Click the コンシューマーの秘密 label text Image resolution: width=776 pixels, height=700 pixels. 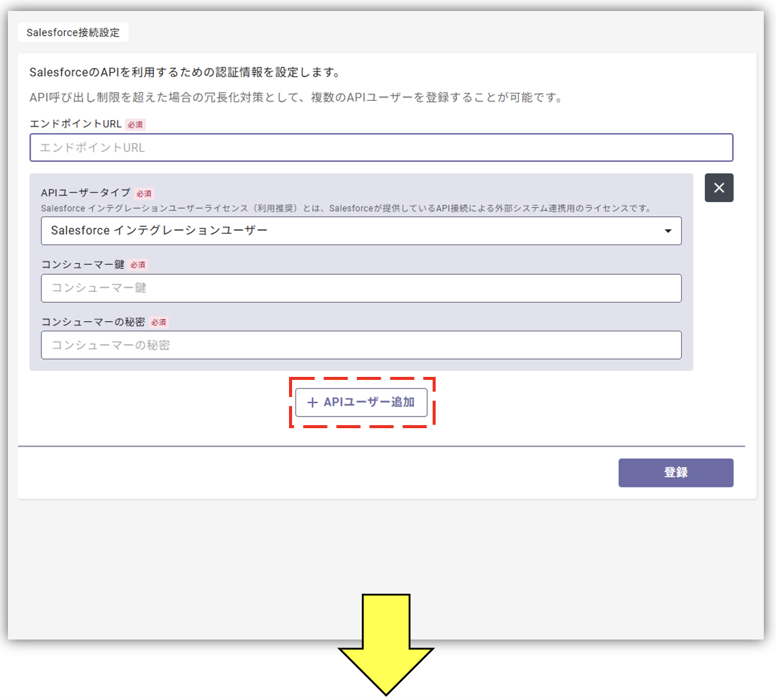pyautogui.click(x=93, y=322)
